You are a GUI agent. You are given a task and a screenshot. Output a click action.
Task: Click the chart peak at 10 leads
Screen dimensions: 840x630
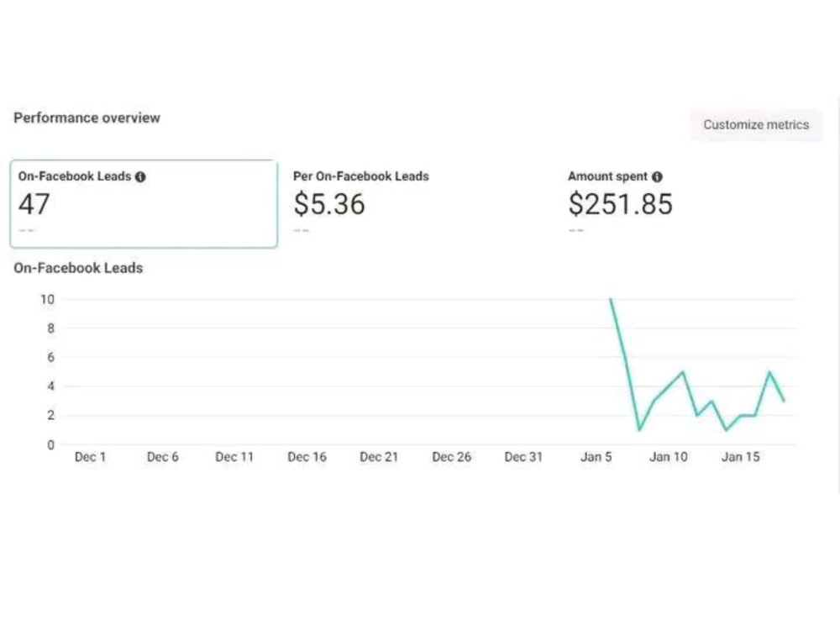coord(611,300)
